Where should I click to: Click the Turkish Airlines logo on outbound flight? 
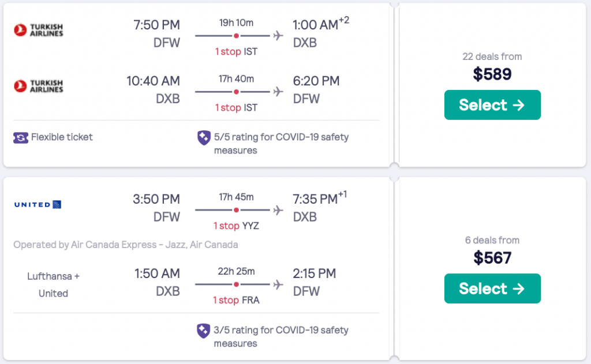click(38, 29)
